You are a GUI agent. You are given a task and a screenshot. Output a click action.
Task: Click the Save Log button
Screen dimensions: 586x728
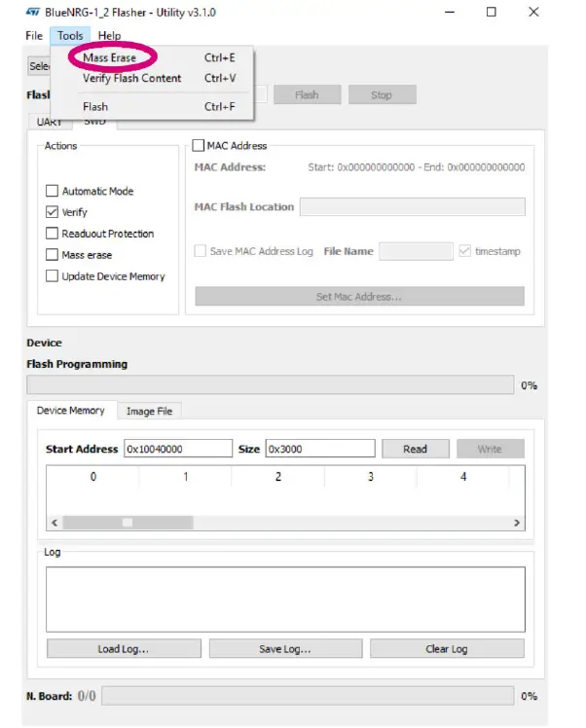click(285, 648)
